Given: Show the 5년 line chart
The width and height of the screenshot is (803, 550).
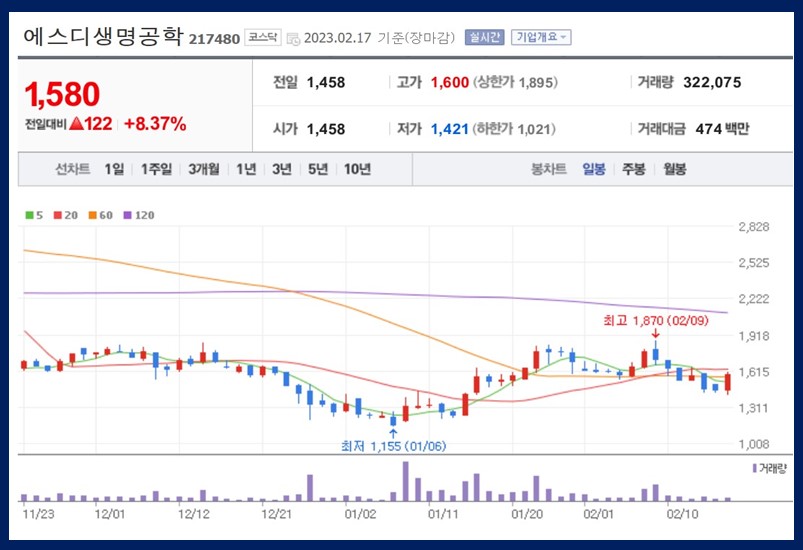Looking at the screenshot, I should coord(318,169).
